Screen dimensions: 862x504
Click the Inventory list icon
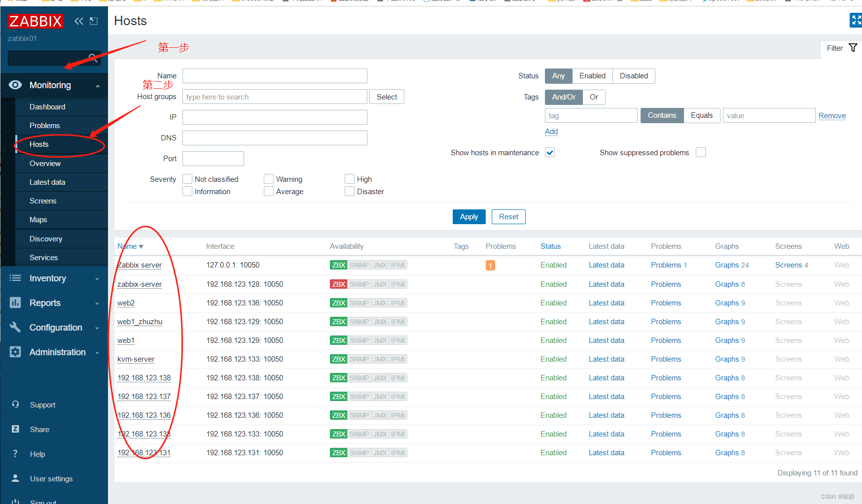tap(15, 278)
